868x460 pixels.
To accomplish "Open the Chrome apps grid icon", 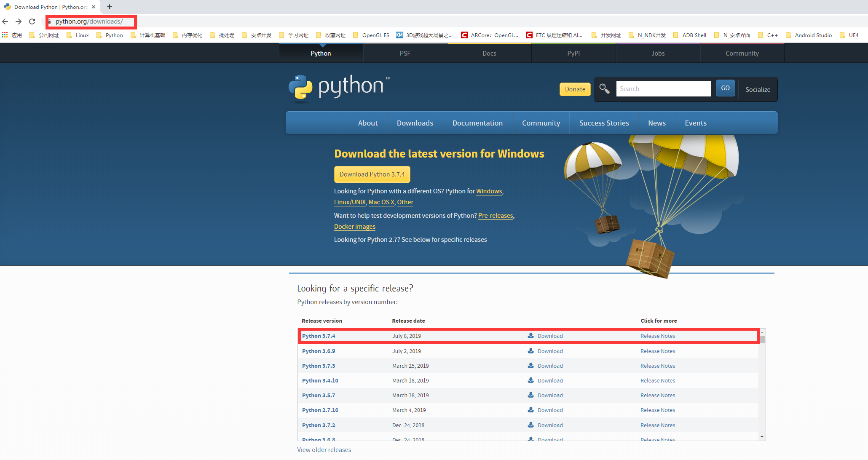I will [x=5, y=35].
